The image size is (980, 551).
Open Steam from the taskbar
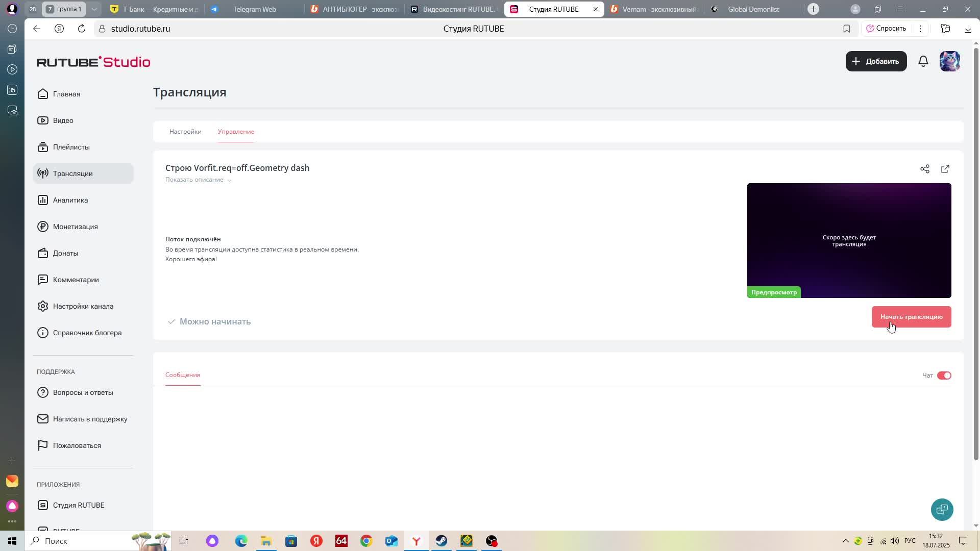click(x=442, y=541)
